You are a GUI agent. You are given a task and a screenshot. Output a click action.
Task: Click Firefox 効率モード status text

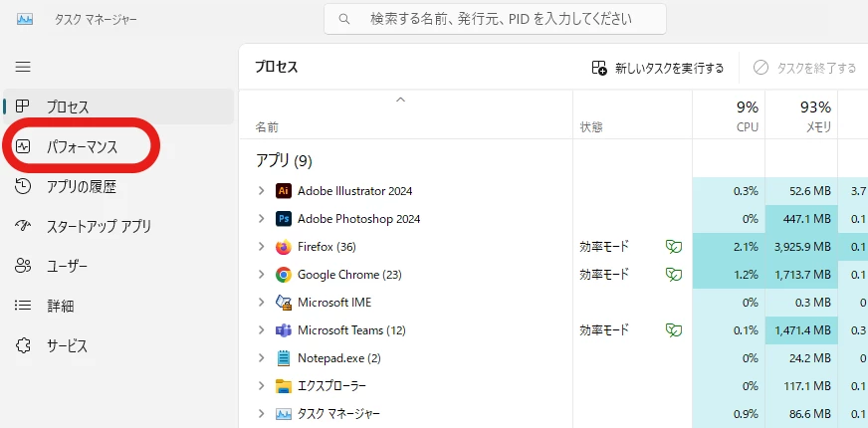(604, 247)
